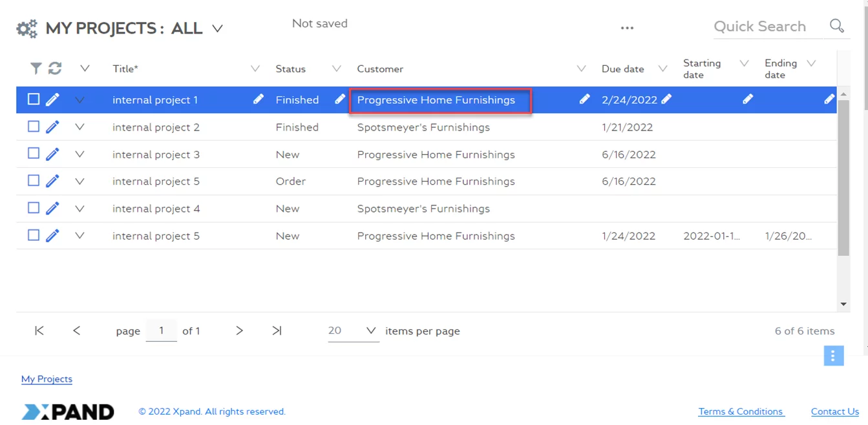
Task: Open the My Projects breadcrumb link
Action: (47, 379)
